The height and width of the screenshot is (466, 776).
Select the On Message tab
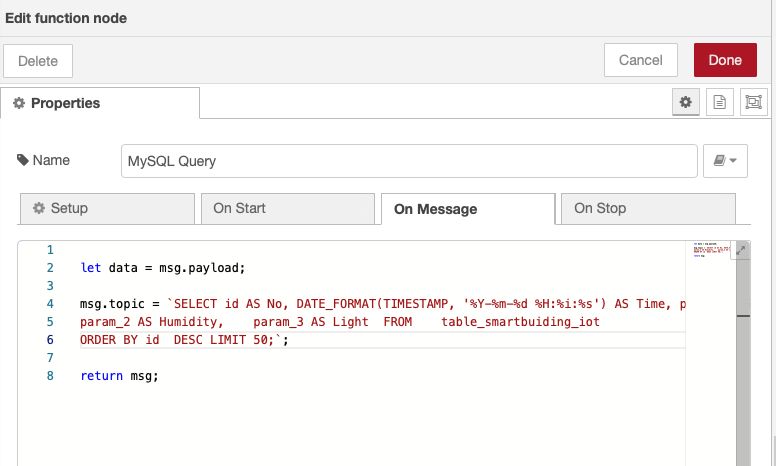coord(468,209)
